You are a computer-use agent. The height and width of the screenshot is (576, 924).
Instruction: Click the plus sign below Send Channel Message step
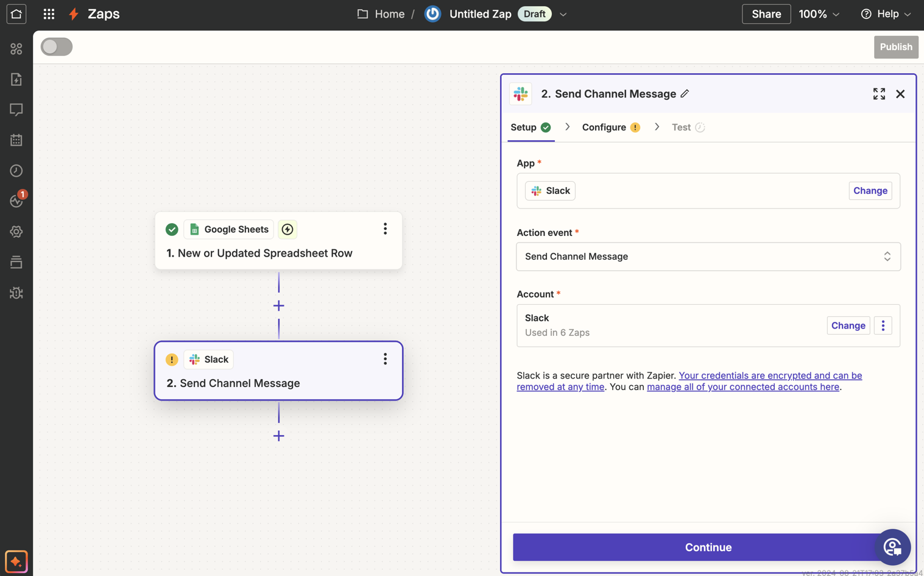click(278, 436)
